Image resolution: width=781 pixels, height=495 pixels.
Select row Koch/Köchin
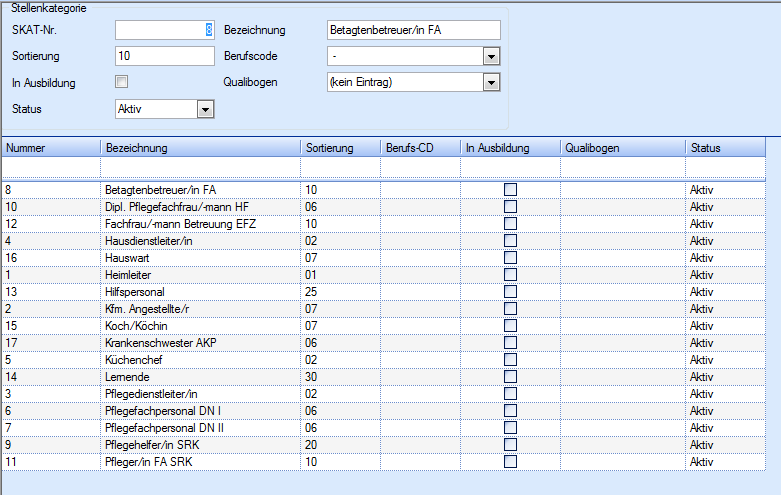384,326
